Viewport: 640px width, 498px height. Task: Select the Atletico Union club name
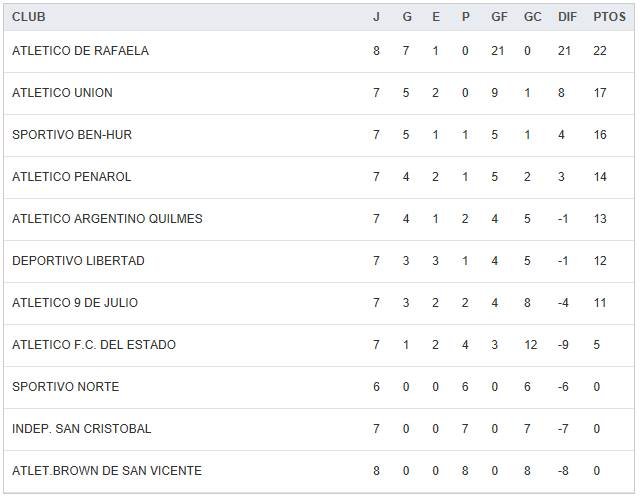(62, 93)
